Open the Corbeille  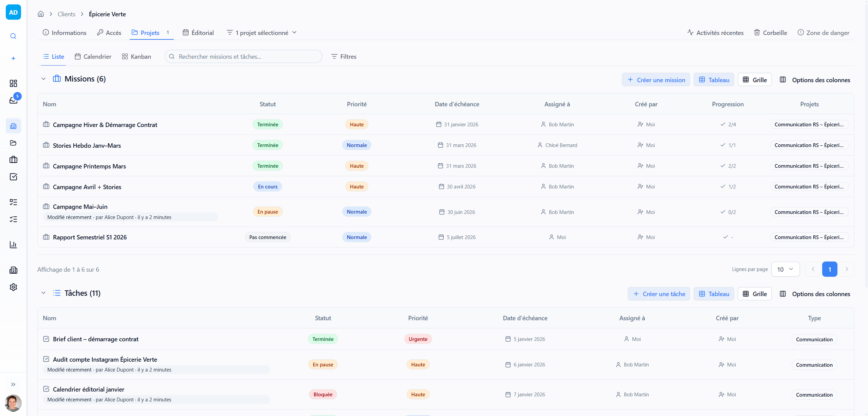pyautogui.click(x=770, y=33)
